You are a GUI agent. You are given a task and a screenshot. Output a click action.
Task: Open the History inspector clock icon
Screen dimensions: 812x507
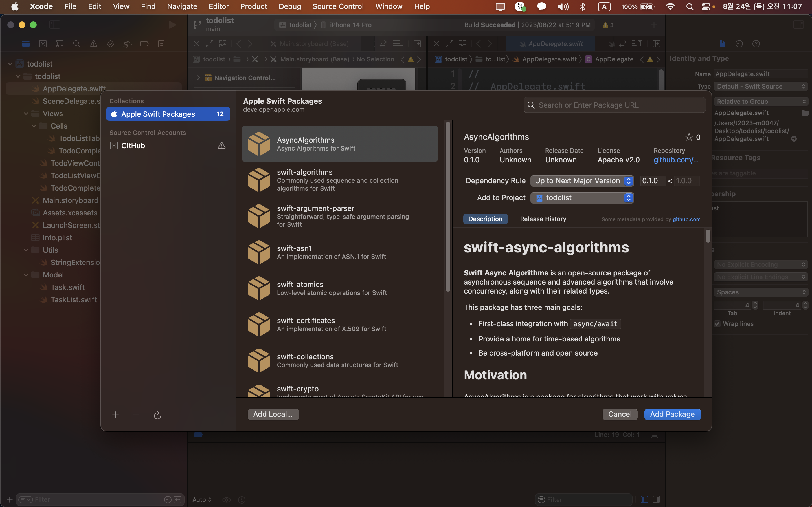coord(739,44)
